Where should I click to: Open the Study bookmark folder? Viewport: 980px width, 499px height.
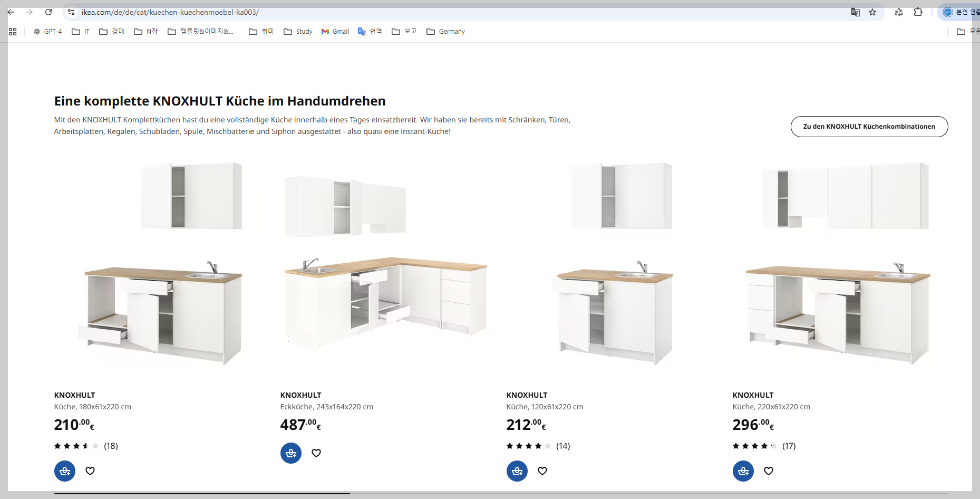[298, 32]
